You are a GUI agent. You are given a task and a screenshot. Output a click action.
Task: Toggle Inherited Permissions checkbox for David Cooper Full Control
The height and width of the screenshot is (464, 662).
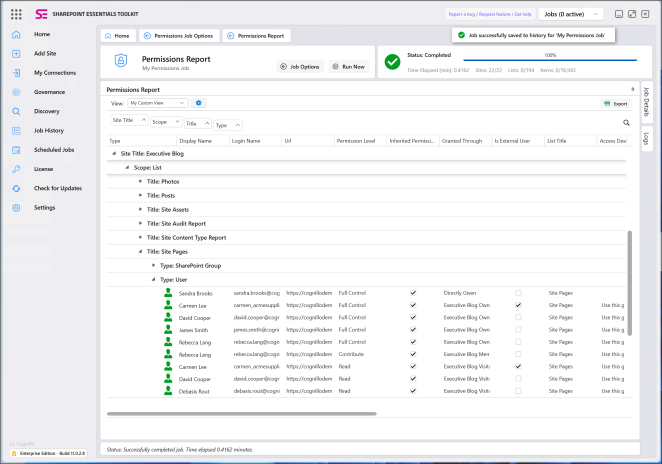click(x=413, y=317)
